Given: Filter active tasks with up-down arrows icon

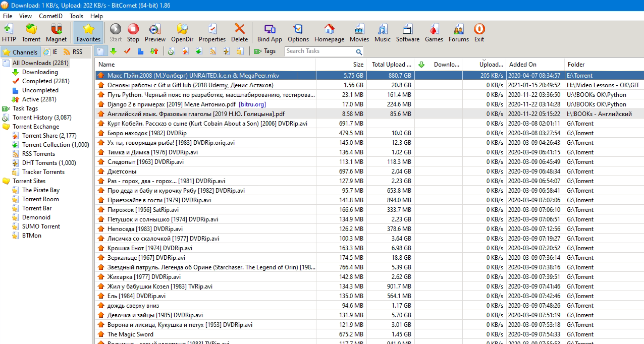Looking at the screenshot, I should coord(154,51).
